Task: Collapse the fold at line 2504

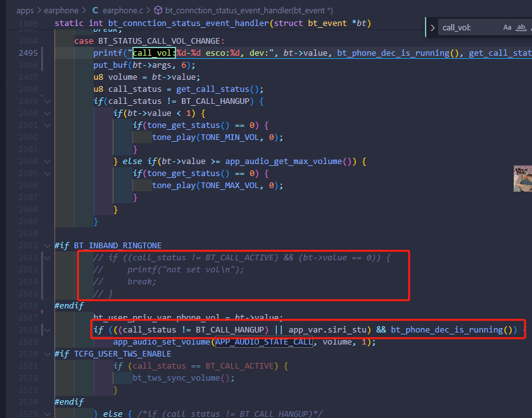Action: point(47,161)
